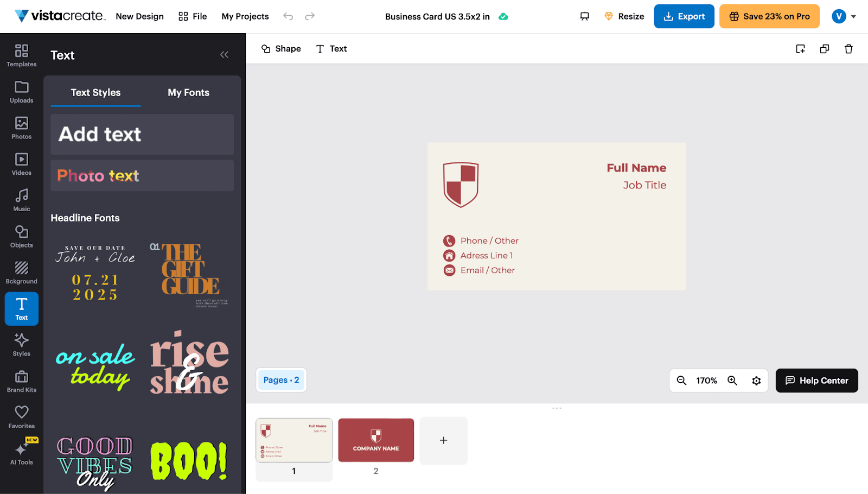
Task: Expand the Pages panel
Action: [x=281, y=380]
